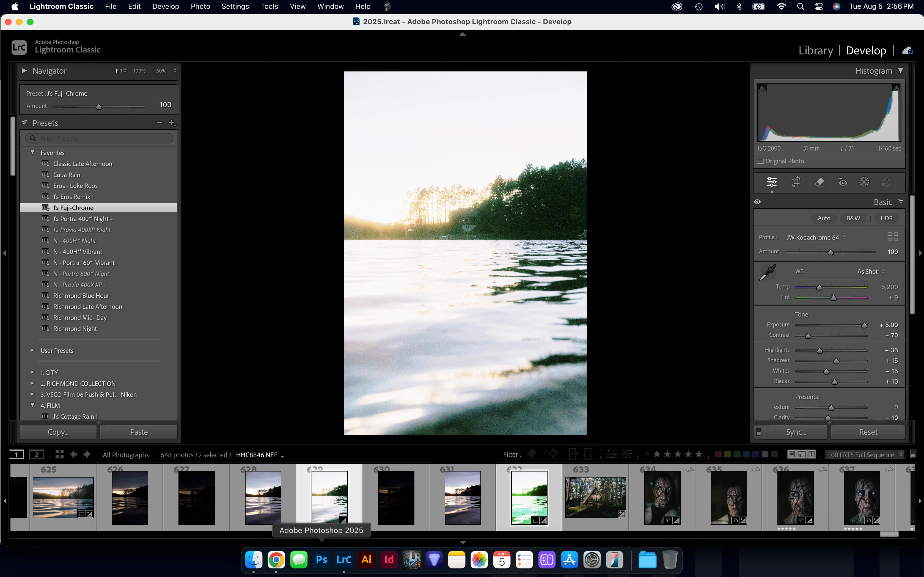This screenshot has width=924, height=577.
Task: Click the Auto tone button
Action: coord(824,218)
